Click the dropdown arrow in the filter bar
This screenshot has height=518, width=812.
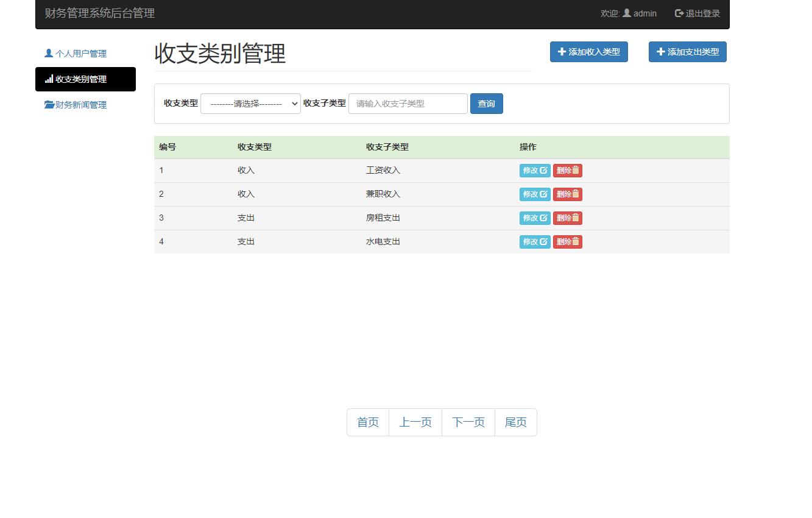pyautogui.click(x=294, y=104)
